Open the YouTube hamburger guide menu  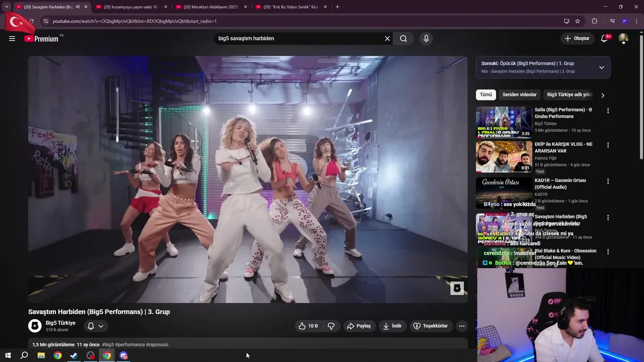click(12, 39)
